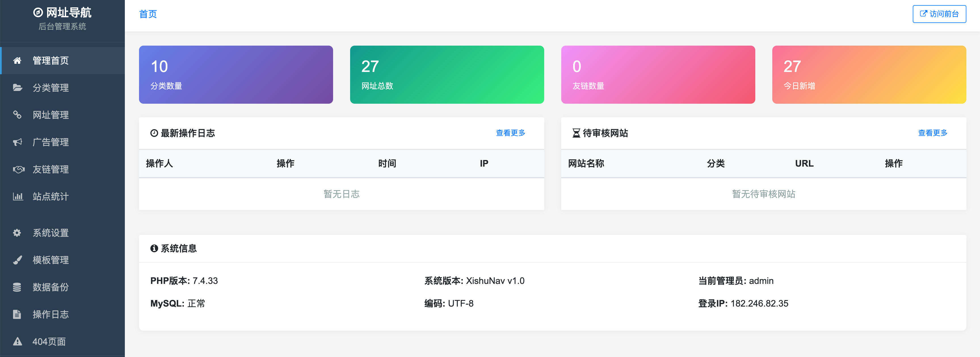Screen dimensions: 980x357
Task: Click the 暂无日志 placeholder text
Action: (x=341, y=194)
